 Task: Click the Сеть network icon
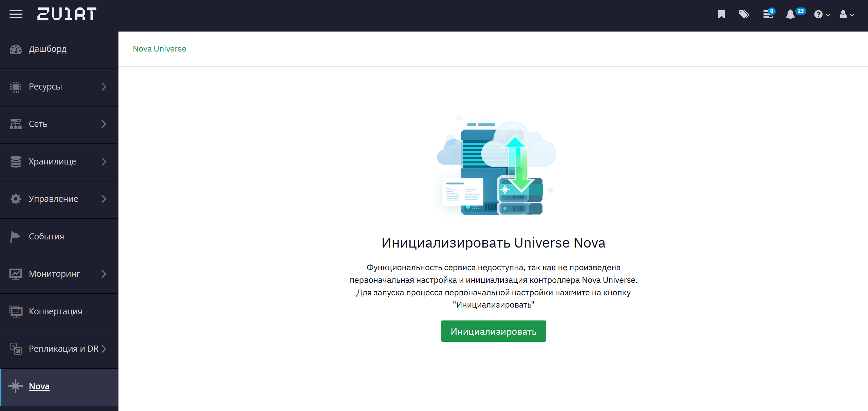point(16,124)
